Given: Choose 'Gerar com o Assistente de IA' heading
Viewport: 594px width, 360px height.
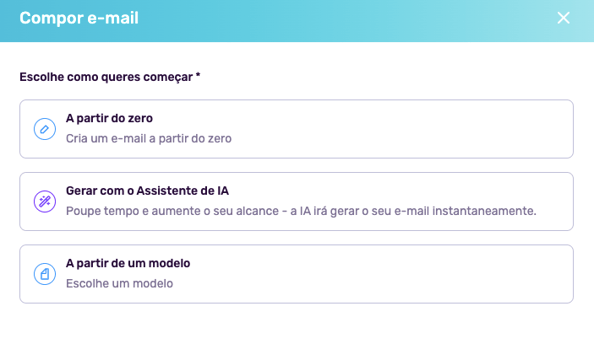Looking at the screenshot, I should tap(147, 191).
